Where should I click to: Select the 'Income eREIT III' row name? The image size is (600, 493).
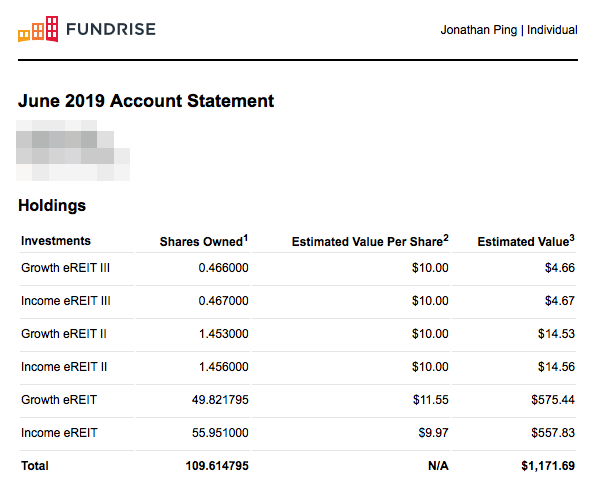coord(66,300)
